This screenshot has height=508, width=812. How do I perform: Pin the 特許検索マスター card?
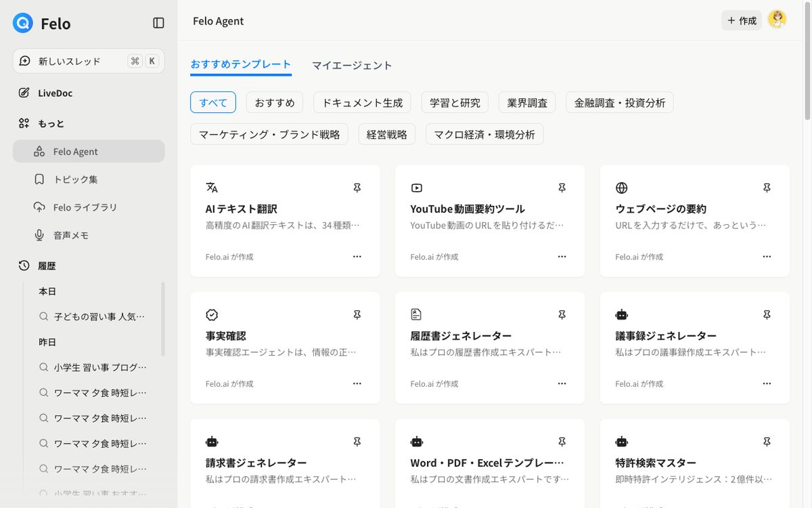[x=767, y=442]
